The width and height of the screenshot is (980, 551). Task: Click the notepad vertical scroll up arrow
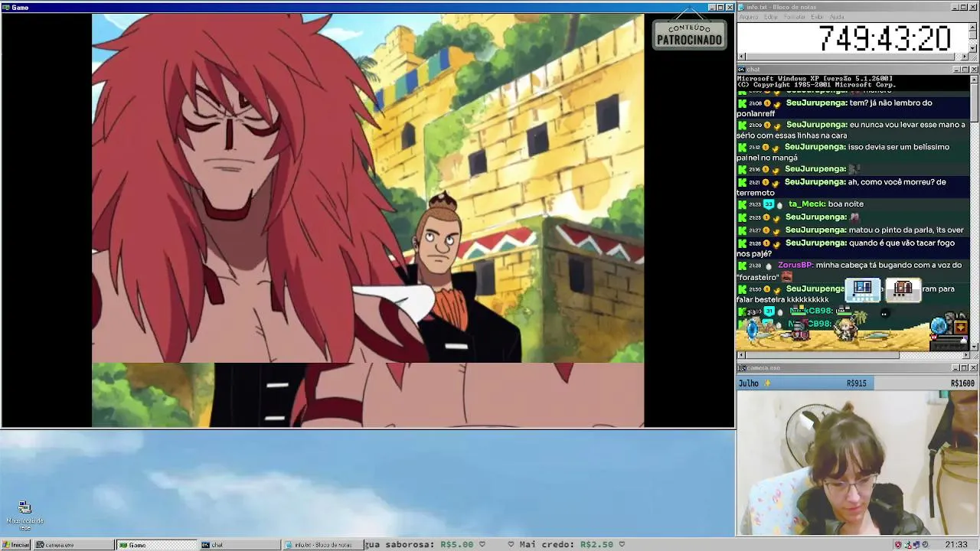pos(974,27)
